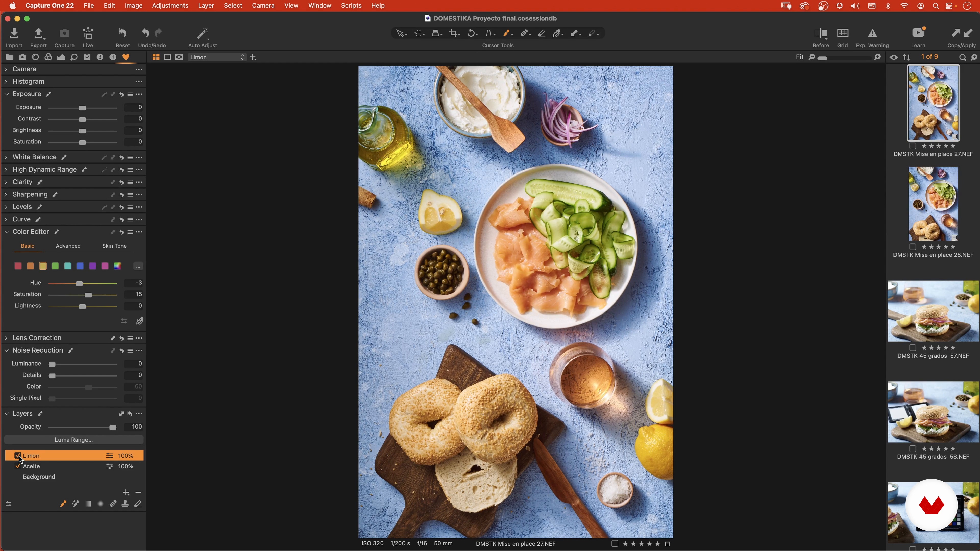Uncheck the Limon layer checkbox
The width and height of the screenshot is (980, 551).
18,456
